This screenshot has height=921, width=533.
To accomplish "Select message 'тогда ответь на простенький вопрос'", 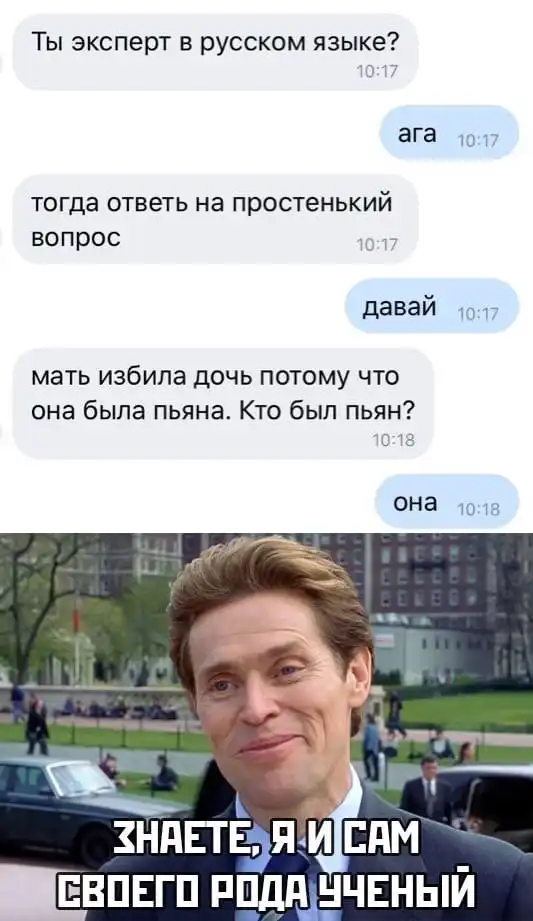I will pyautogui.click(x=215, y=219).
